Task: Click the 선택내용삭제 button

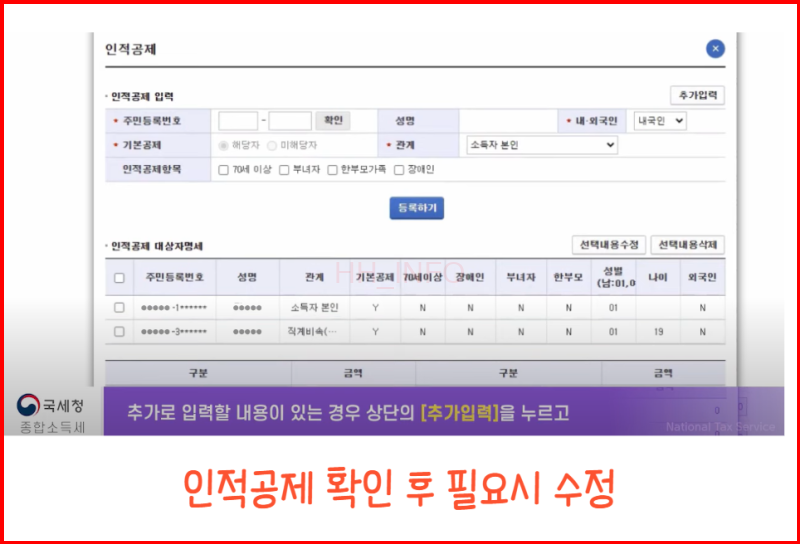Action: [x=687, y=245]
